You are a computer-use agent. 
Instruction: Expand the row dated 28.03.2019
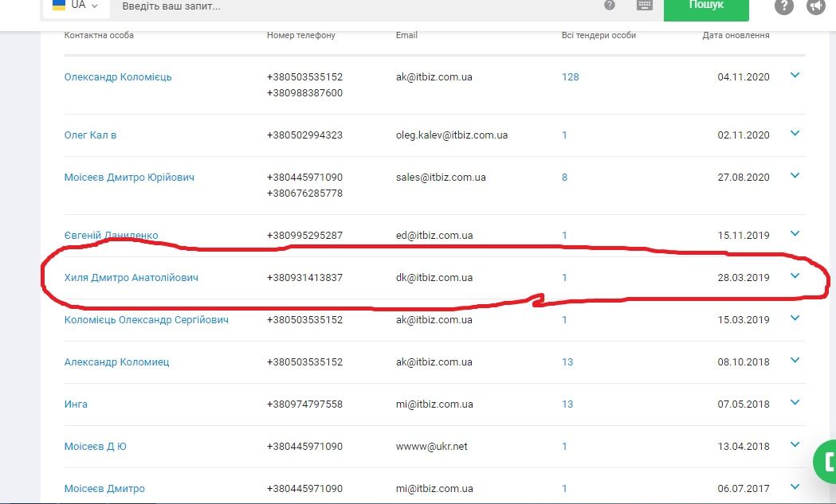click(x=795, y=276)
